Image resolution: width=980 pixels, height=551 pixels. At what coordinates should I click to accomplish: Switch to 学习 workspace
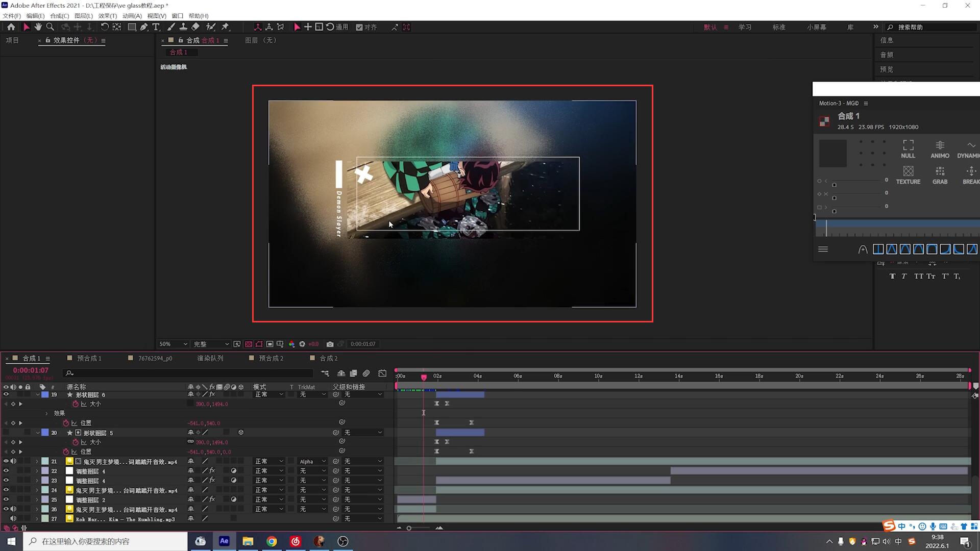coord(745,27)
